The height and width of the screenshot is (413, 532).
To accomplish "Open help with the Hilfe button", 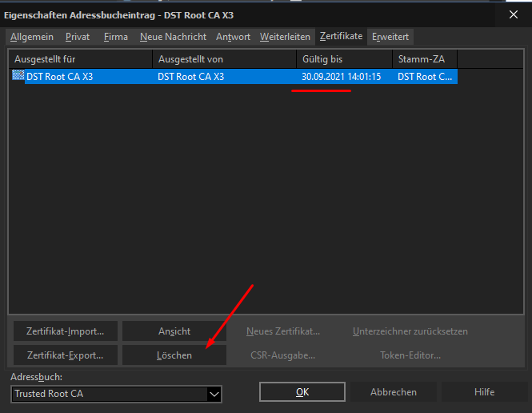I will (x=484, y=392).
